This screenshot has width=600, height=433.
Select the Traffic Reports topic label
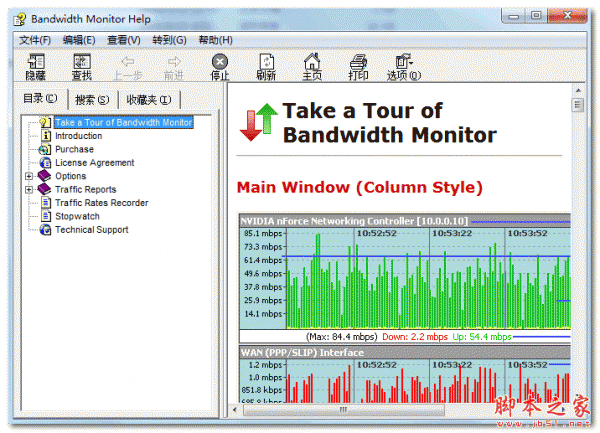[85, 189]
